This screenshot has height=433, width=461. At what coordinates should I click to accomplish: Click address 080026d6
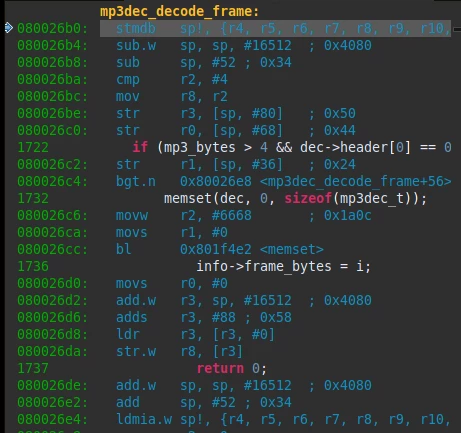click(52, 318)
